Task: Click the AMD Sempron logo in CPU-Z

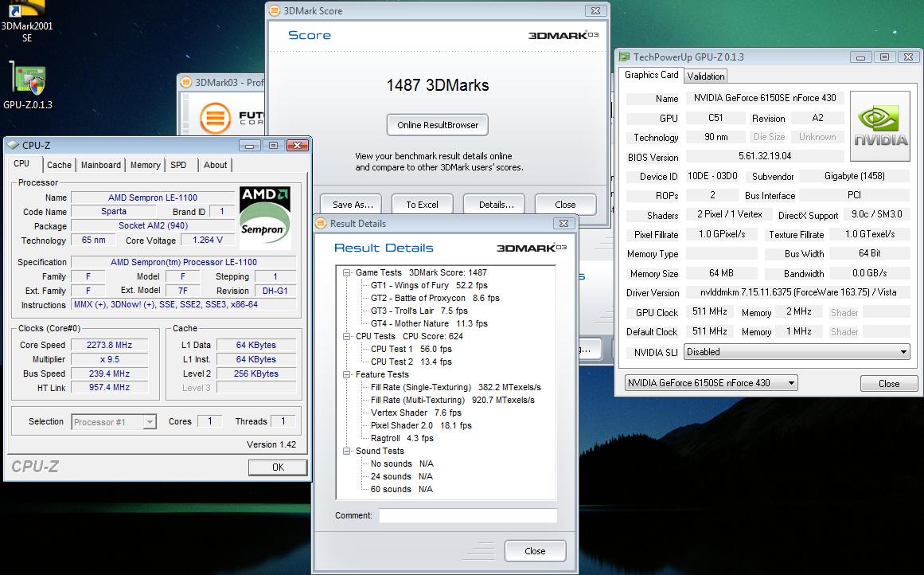Action: point(265,217)
